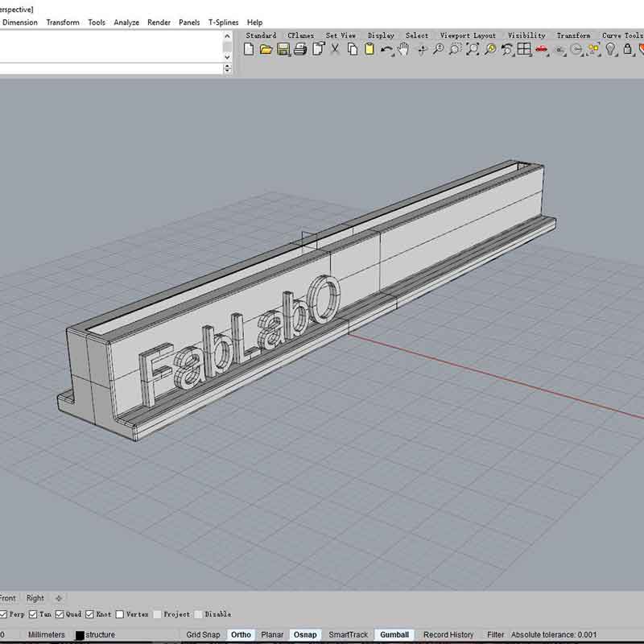Switch to the Select toolbar tab
Viewport: 644px width, 644px height.
coord(416,35)
